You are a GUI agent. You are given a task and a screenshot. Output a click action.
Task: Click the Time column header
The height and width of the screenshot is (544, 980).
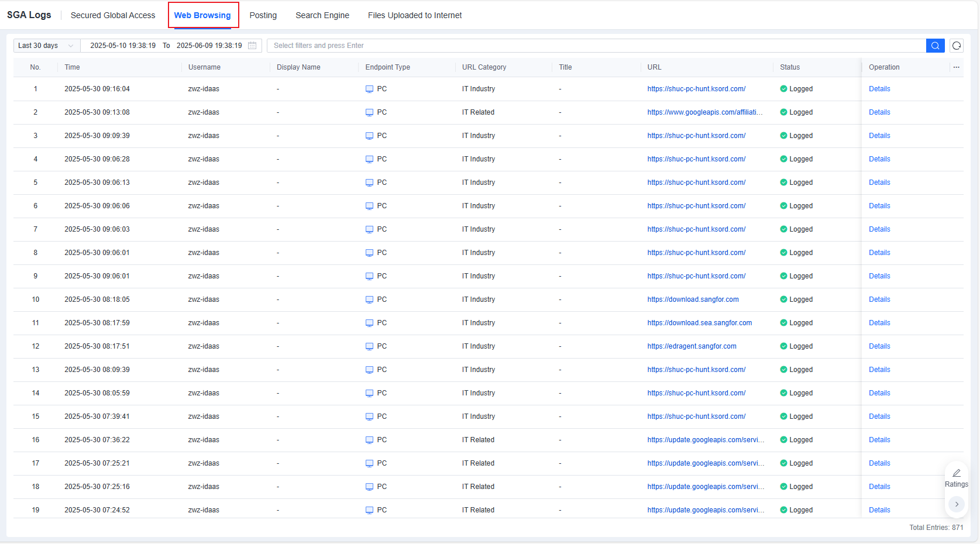pos(72,67)
